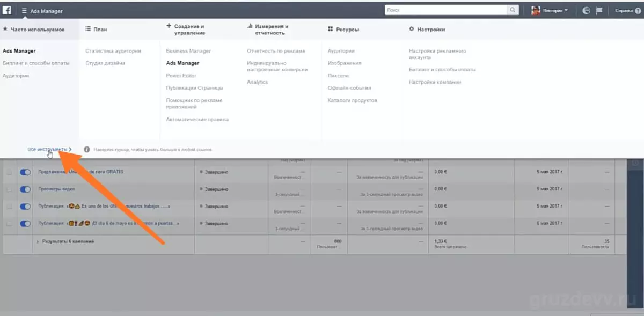Click Публикация Es uno de los campaign name
This screenshot has width=644, height=316.
pyautogui.click(x=104, y=206)
